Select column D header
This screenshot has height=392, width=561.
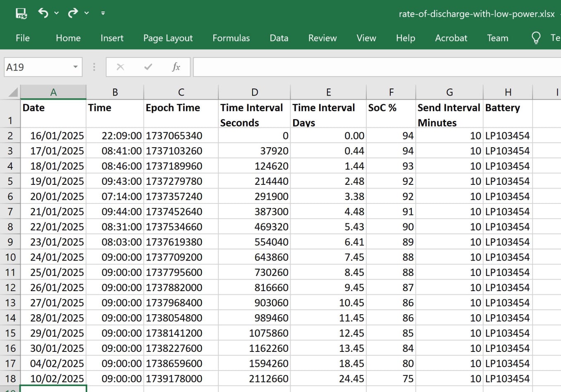coord(254,92)
